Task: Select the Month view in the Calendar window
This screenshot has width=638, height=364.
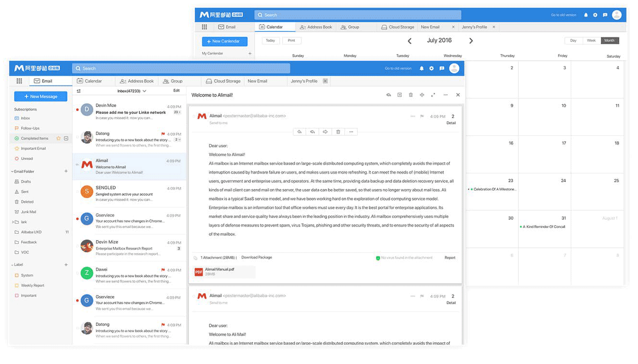Action: pos(610,40)
